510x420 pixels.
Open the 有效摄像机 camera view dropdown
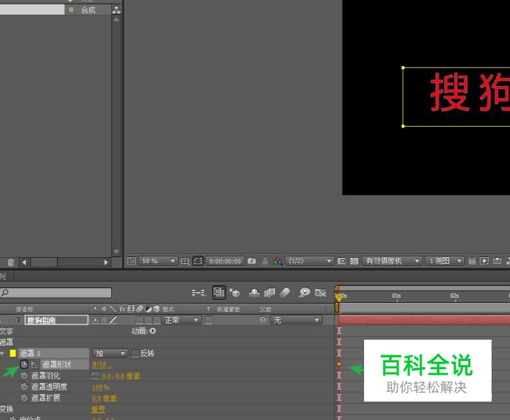392,261
